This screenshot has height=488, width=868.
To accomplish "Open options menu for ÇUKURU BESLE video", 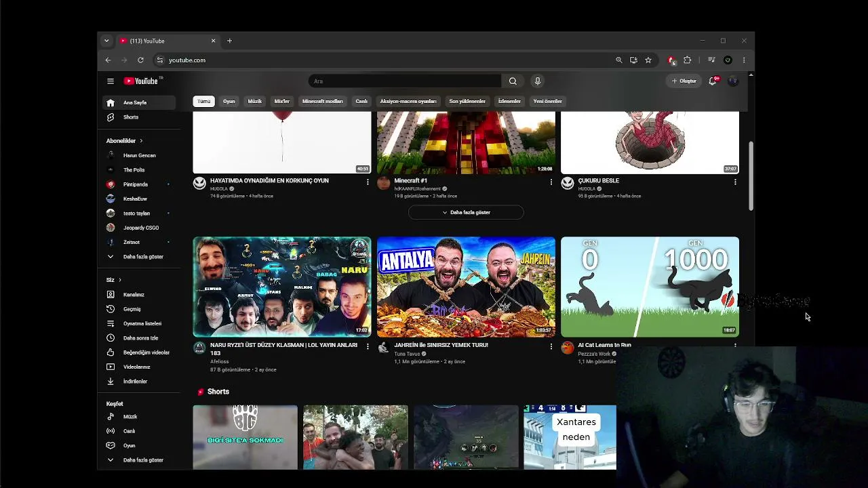I will (x=735, y=182).
